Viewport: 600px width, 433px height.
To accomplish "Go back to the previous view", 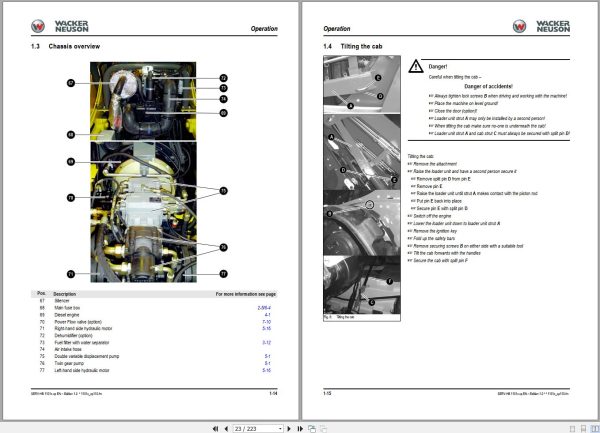I will [312, 429].
